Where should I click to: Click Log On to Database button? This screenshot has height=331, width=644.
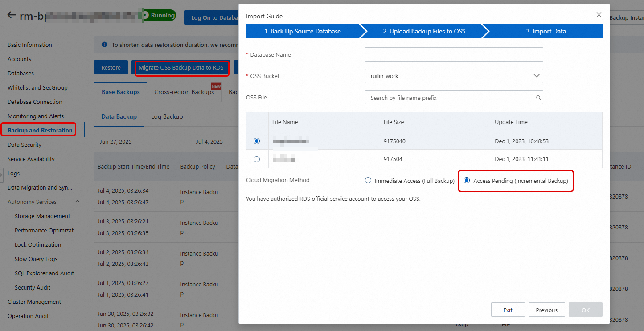(x=211, y=17)
